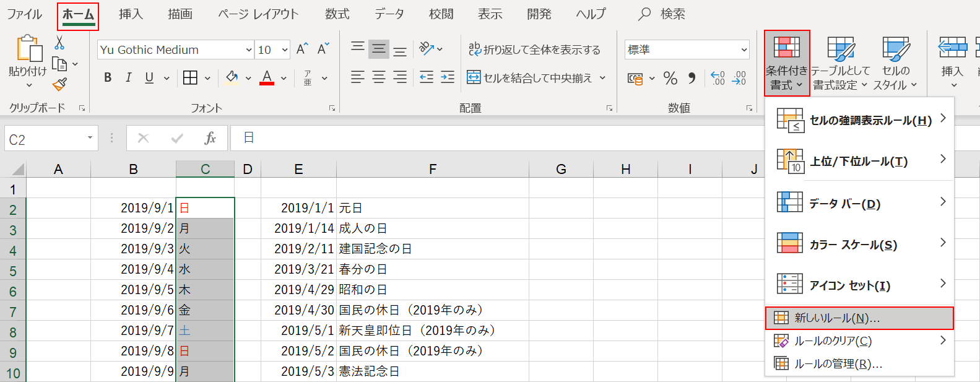The image size is (980, 382).
Task: Select the column F header
Action: pos(433,169)
